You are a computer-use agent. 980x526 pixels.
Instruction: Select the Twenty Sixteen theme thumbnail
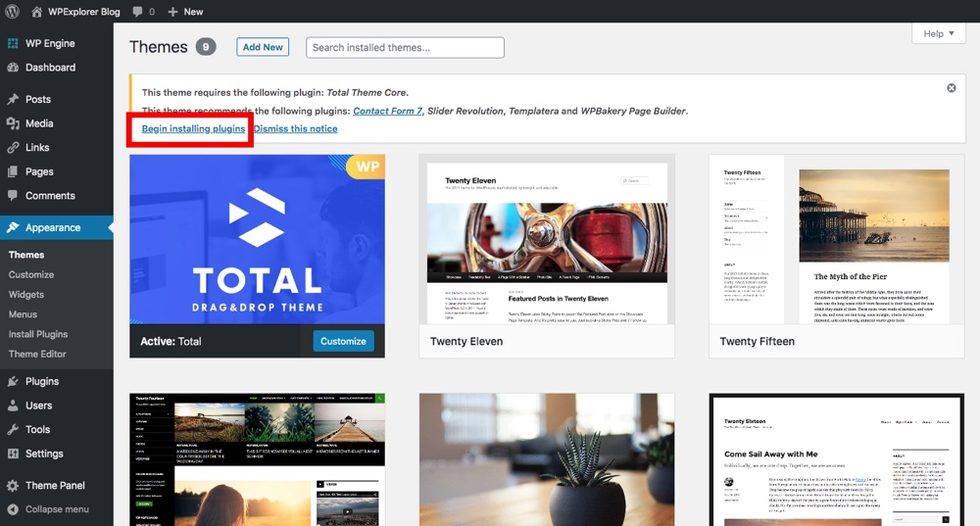[837, 459]
